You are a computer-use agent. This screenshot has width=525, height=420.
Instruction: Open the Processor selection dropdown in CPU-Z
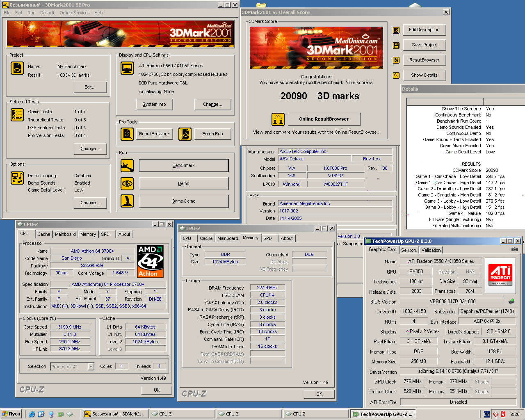(91, 367)
